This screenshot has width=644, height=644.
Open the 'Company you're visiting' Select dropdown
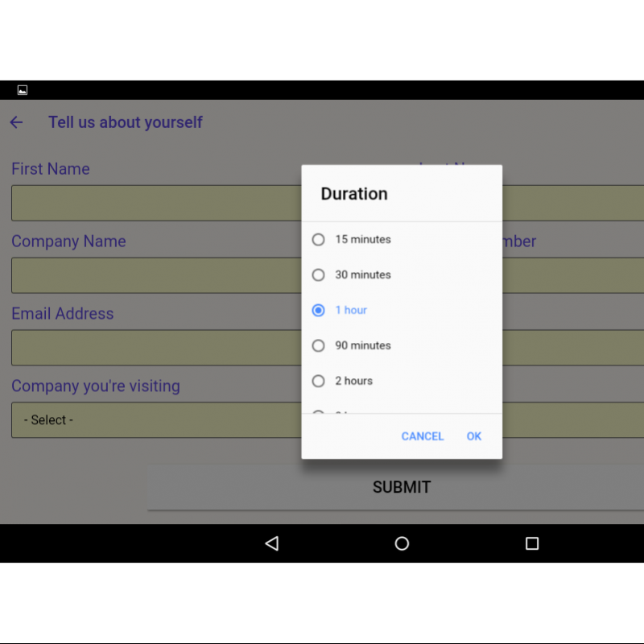pos(156,419)
